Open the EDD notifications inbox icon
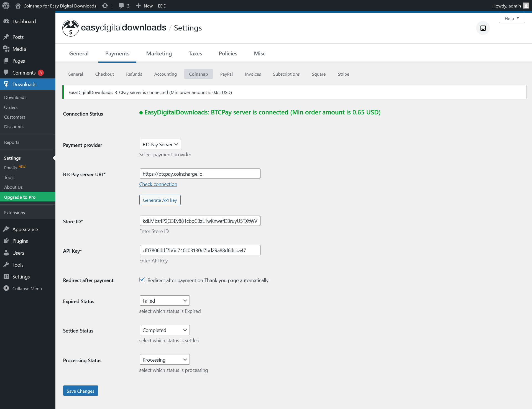532x409 pixels. [483, 28]
